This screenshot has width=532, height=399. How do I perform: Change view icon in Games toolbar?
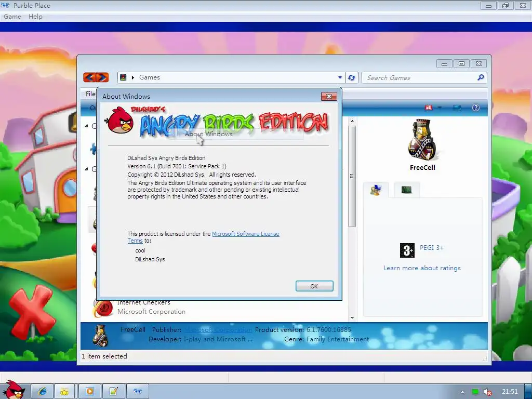[x=429, y=108]
